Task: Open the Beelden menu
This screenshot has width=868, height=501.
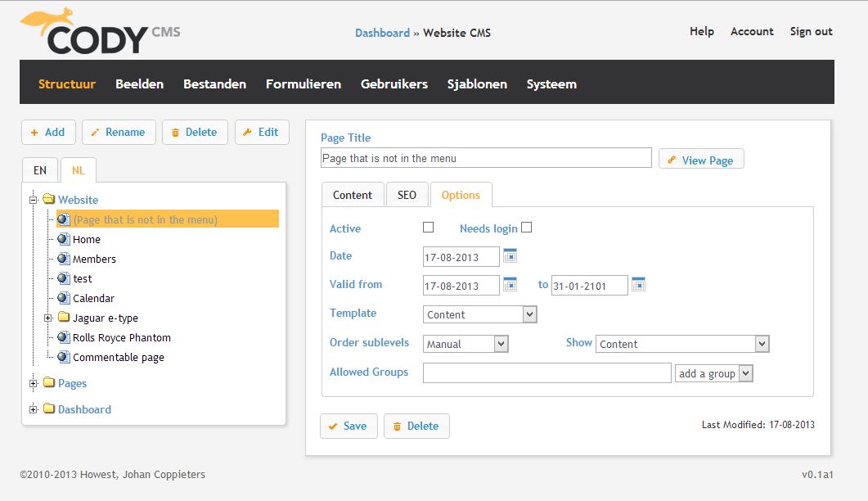Action: click(x=140, y=83)
